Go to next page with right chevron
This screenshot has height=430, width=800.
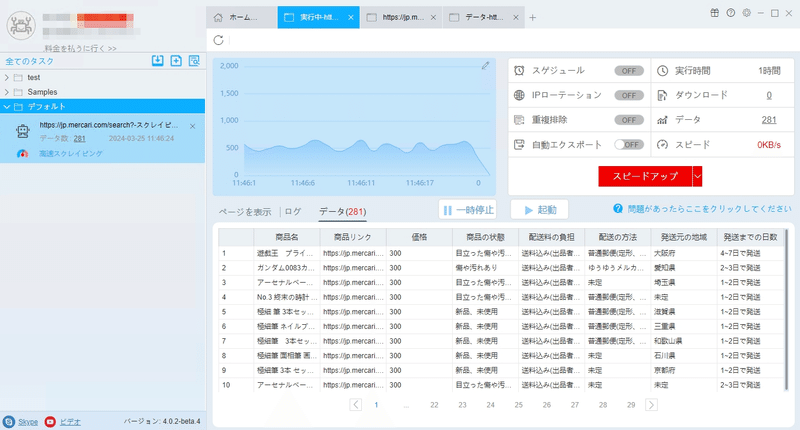[x=651, y=404]
